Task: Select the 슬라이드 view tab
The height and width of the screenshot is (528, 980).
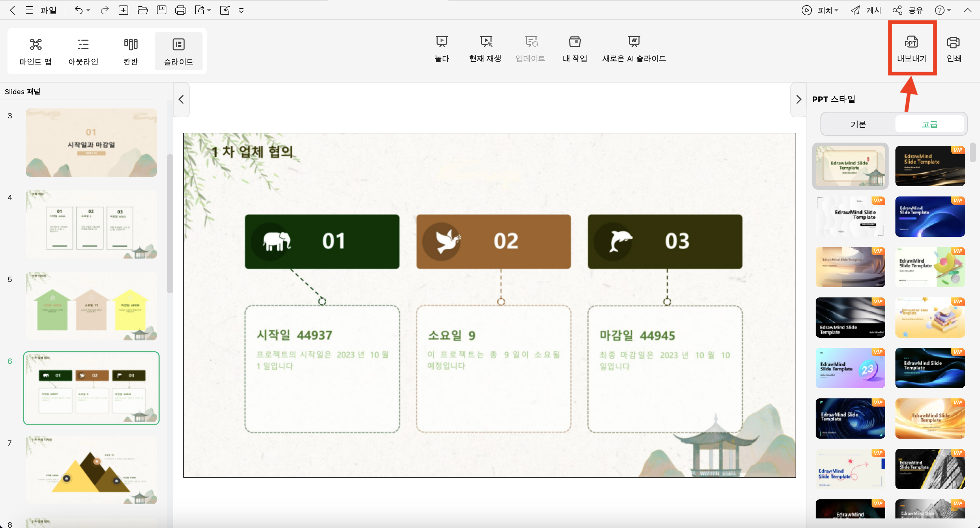Action: click(x=178, y=52)
